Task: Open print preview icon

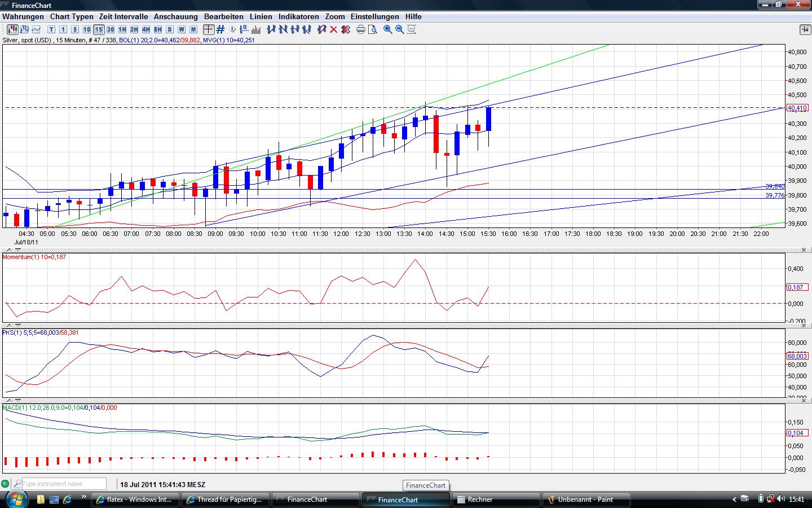Action: (x=372, y=29)
